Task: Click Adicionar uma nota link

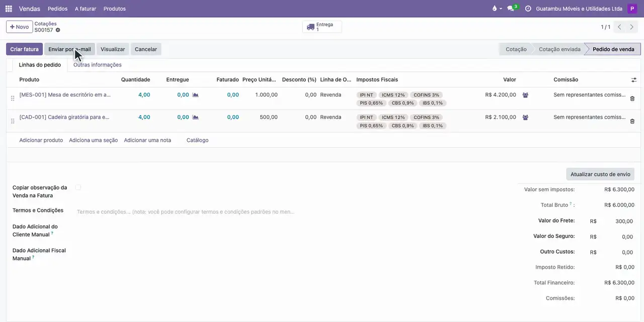Action: click(147, 140)
